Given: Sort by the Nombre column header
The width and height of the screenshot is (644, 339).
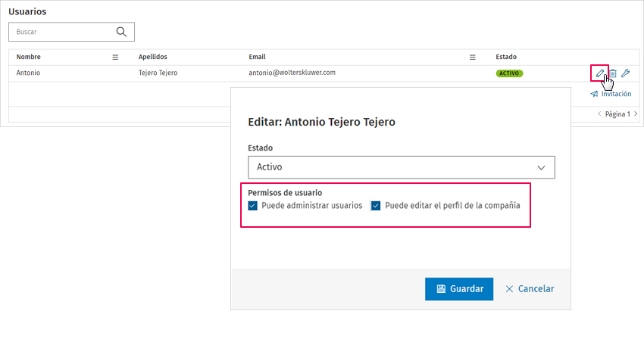Looking at the screenshot, I should pyautogui.click(x=28, y=57).
